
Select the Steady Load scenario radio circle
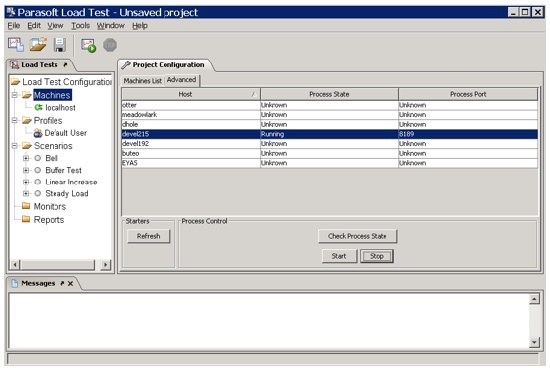(x=38, y=193)
